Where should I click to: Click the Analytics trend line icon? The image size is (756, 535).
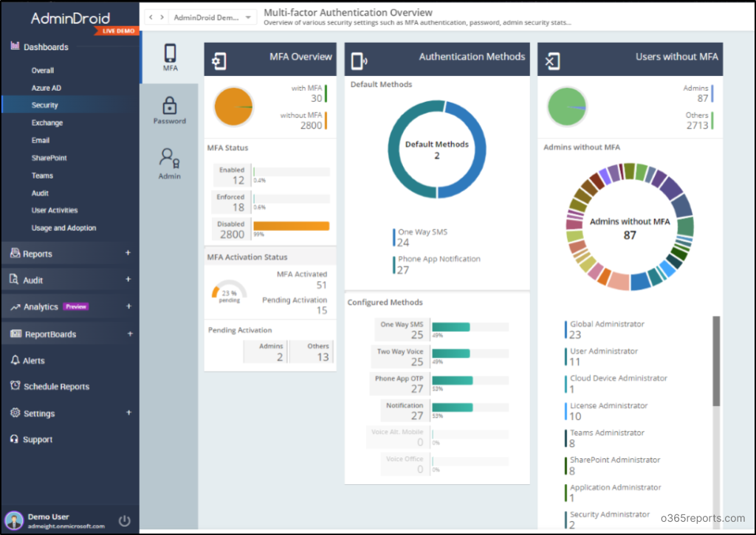pos(16,306)
